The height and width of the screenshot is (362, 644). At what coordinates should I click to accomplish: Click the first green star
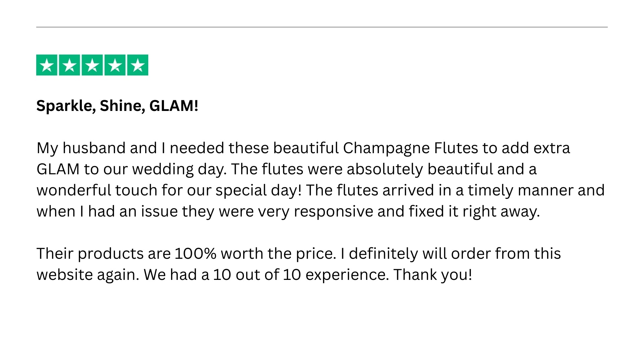click(x=47, y=65)
